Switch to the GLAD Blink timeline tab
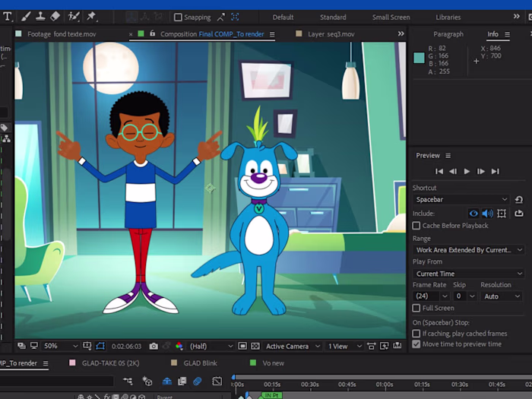 click(200, 363)
